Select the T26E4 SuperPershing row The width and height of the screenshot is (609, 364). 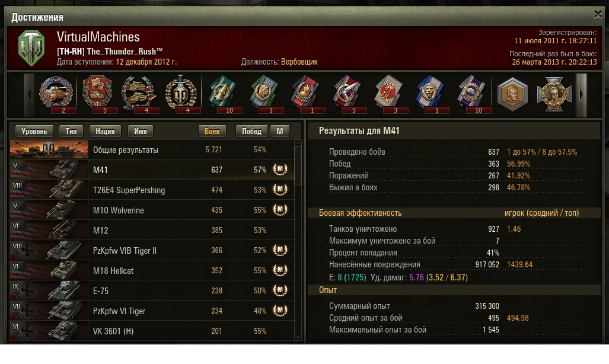pyautogui.click(x=152, y=190)
